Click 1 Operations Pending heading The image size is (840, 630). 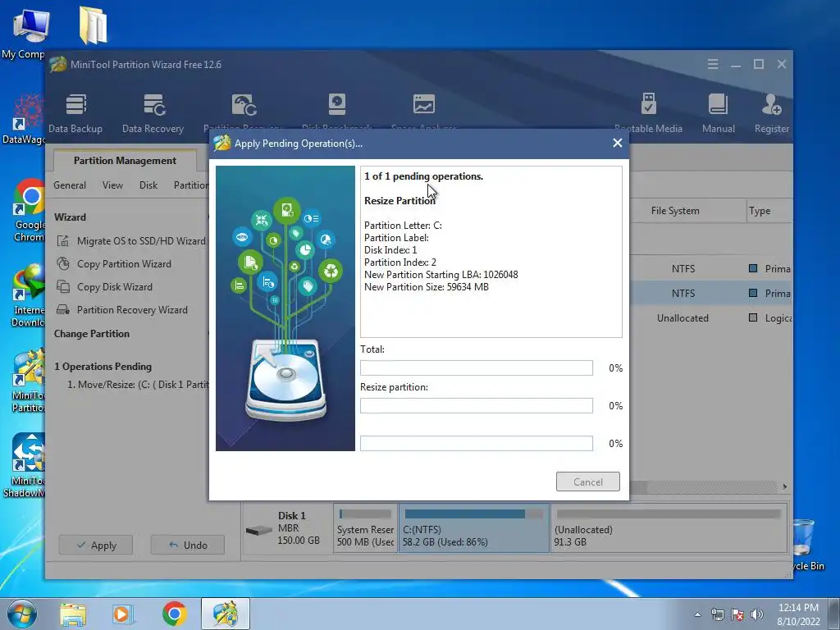tap(103, 367)
